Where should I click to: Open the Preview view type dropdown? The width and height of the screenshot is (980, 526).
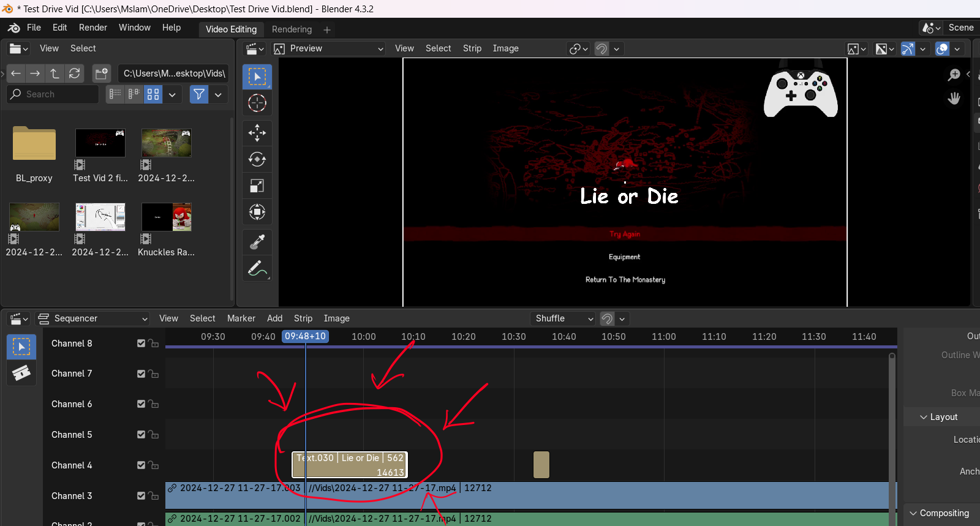pos(328,49)
